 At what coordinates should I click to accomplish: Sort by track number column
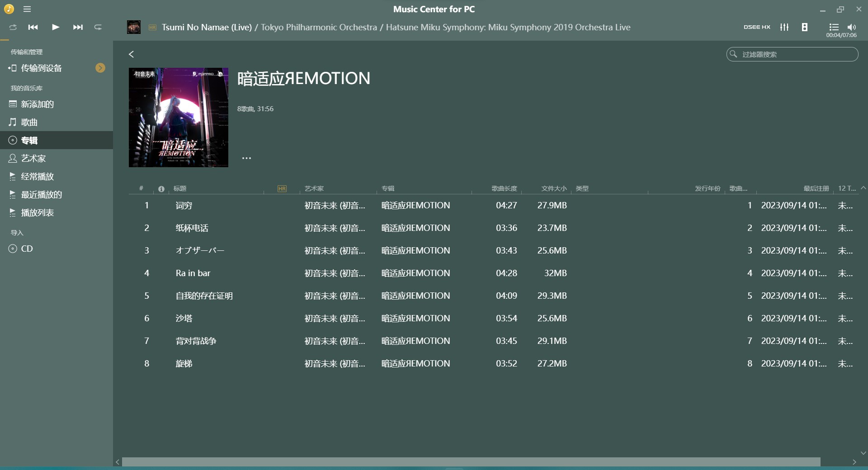coord(141,188)
